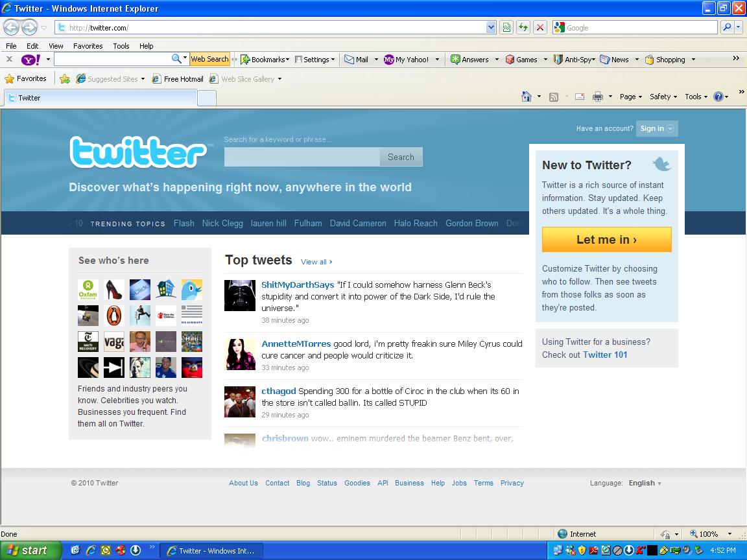Open the Sign in dropdown
Viewport: 747px width, 560px height.
[656, 128]
